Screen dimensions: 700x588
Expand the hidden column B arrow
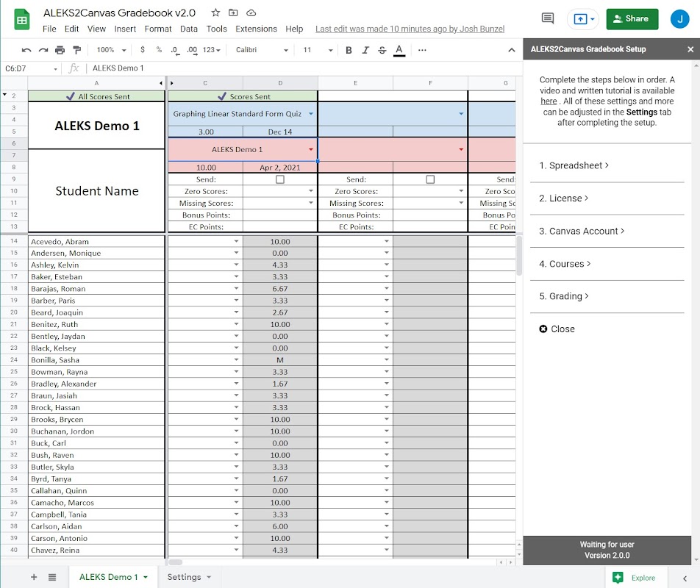click(172, 83)
